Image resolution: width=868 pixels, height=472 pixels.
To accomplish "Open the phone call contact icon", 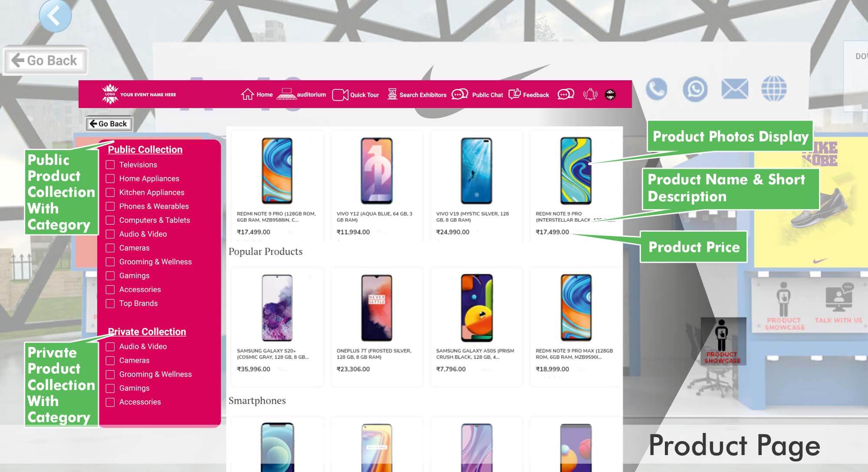I will pyautogui.click(x=656, y=89).
